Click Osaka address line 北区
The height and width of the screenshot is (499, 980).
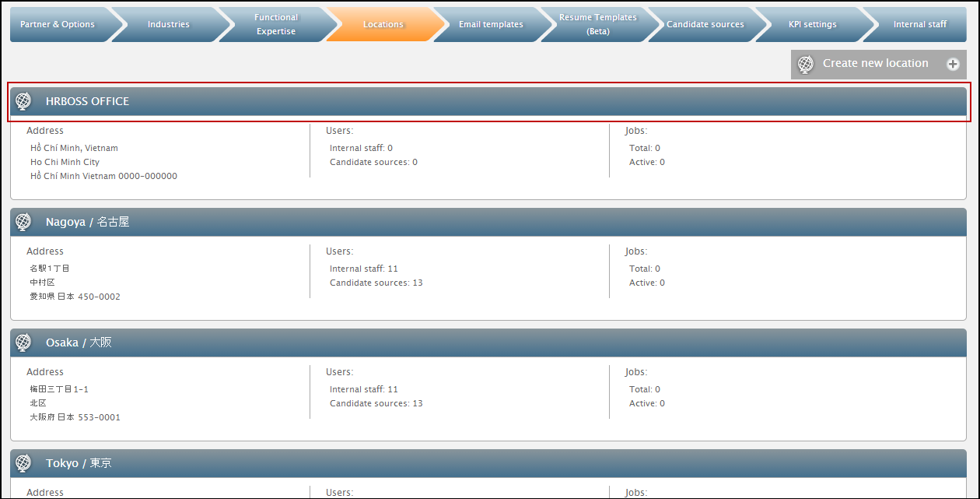(38, 403)
